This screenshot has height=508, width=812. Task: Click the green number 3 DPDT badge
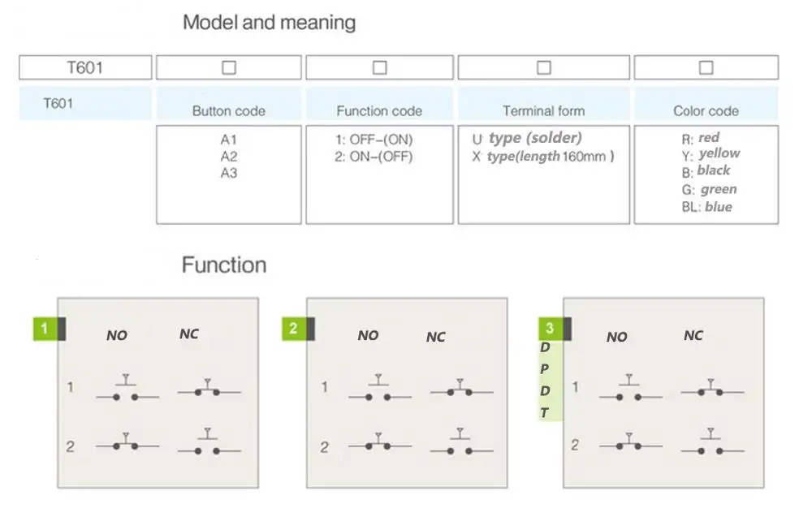pos(550,329)
